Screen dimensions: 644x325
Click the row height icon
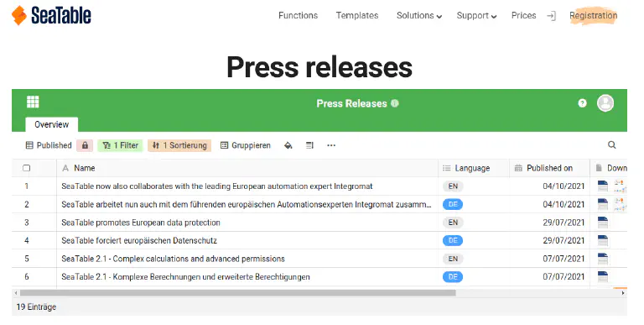[309, 145]
